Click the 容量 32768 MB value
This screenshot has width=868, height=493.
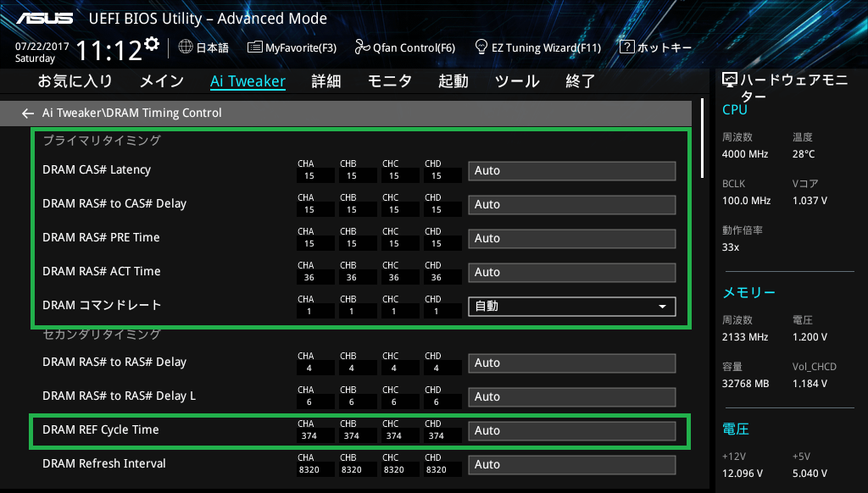click(x=745, y=384)
